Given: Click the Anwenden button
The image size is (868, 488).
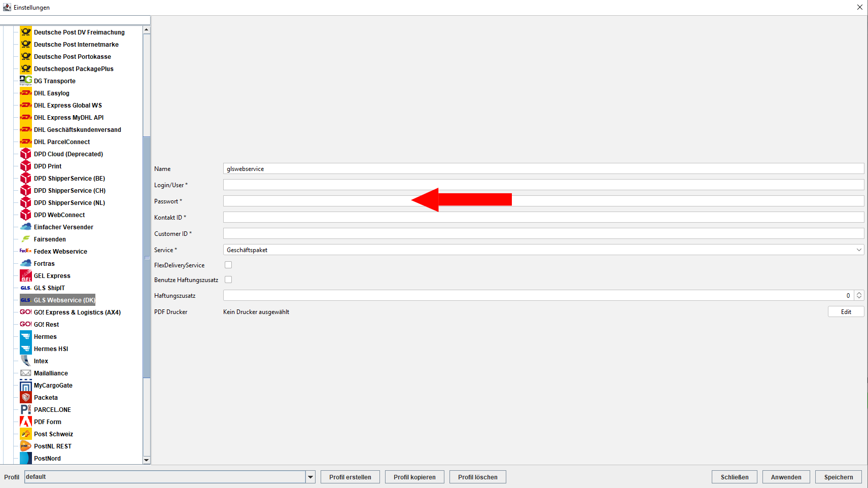Looking at the screenshot, I should click(786, 477).
